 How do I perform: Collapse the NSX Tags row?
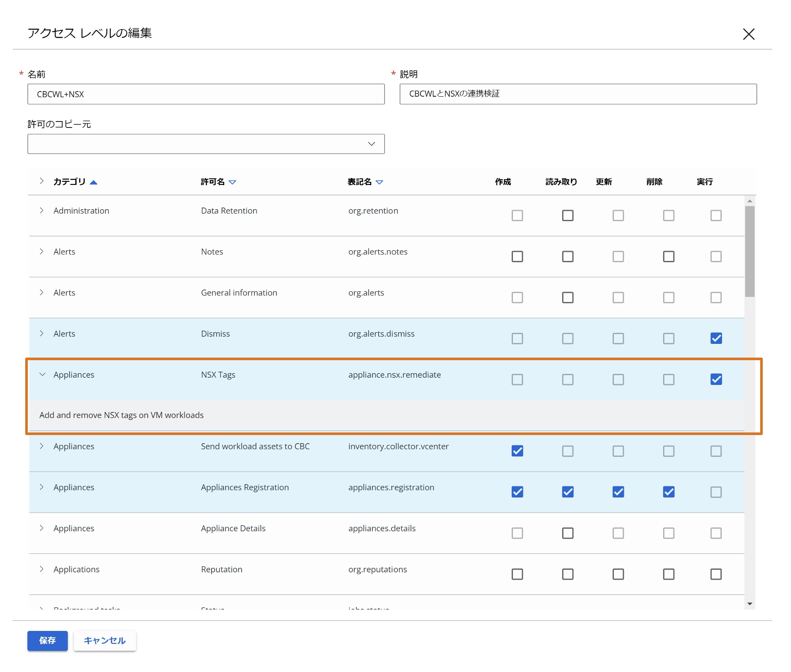(42, 375)
